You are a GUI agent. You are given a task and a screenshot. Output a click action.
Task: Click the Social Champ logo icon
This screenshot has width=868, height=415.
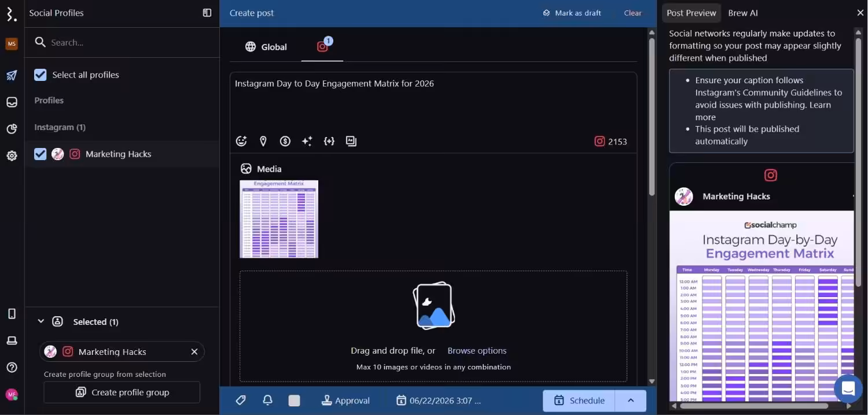[12, 14]
